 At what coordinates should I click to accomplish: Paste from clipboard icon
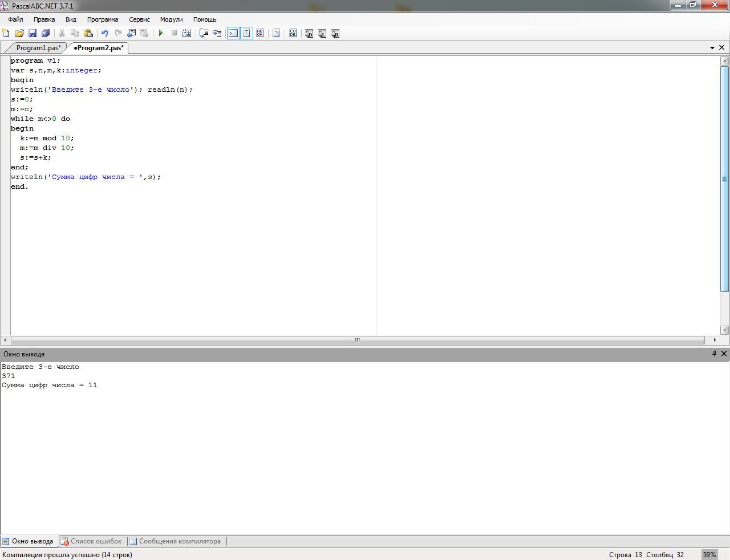88,33
